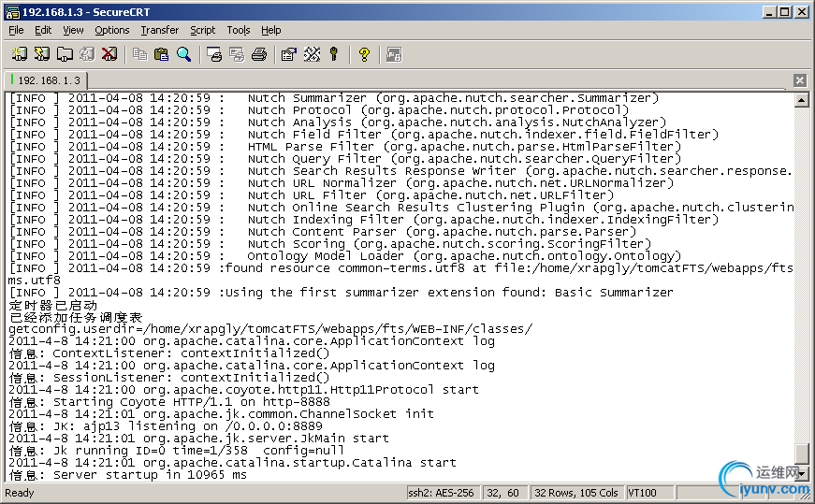
Task: Click the Print Screen icon
Action: (x=214, y=54)
